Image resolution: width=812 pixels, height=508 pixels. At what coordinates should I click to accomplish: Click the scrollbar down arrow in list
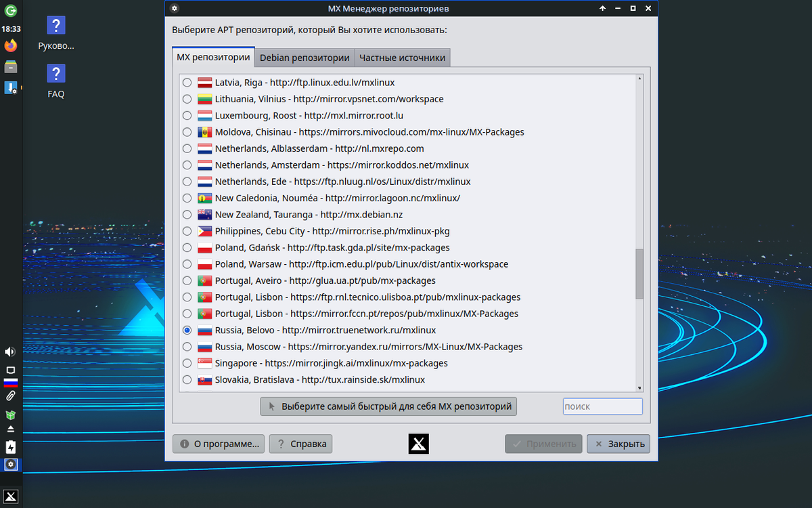click(639, 387)
